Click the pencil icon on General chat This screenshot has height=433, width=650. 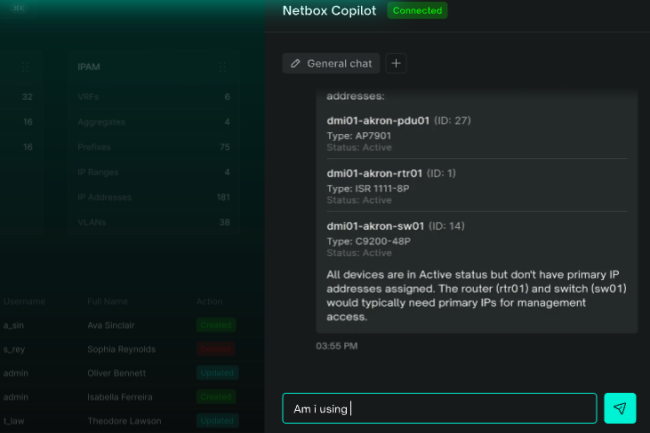click(295, 64)
